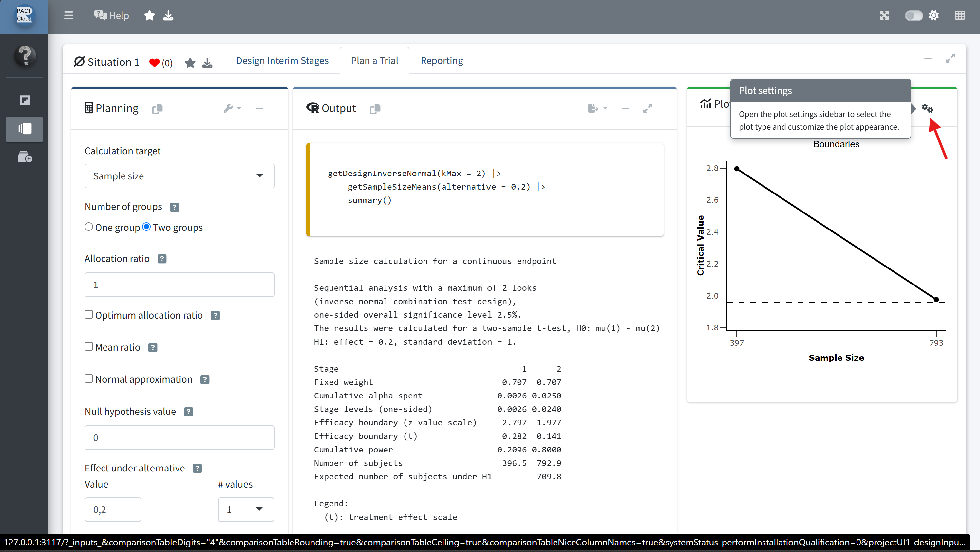Click help icon for Effect under alternative
Viewport: 980px width, 552px height.
(197, 469)
